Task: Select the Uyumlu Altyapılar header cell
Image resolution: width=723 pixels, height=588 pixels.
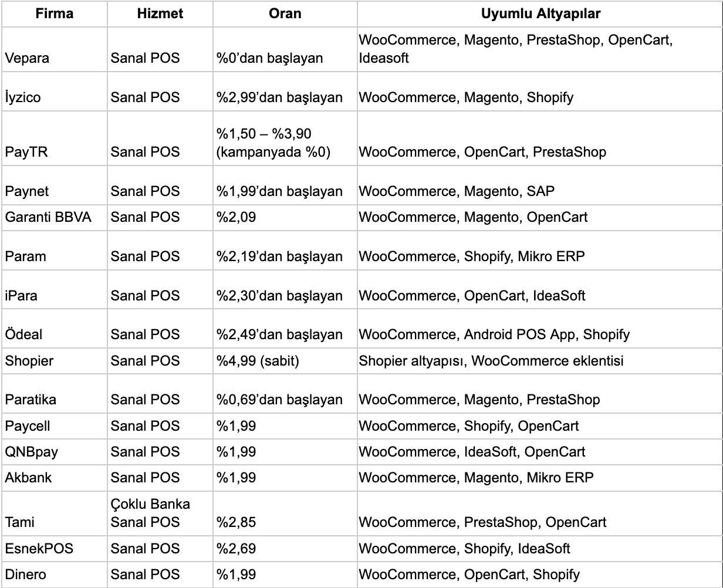Action: coord(540,13)
